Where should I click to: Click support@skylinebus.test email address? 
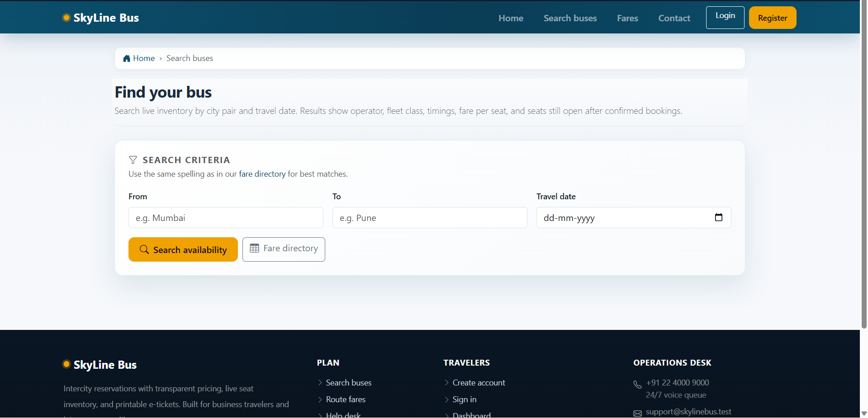[x=688, y=412]
